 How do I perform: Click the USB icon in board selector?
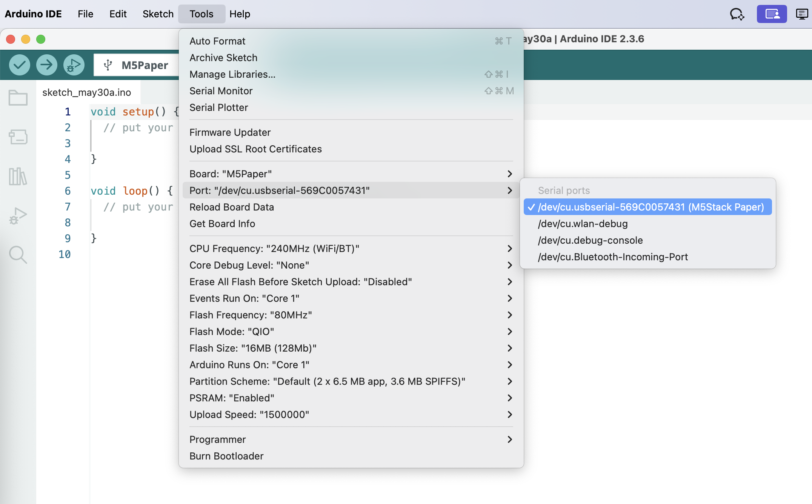click(108, 65)
